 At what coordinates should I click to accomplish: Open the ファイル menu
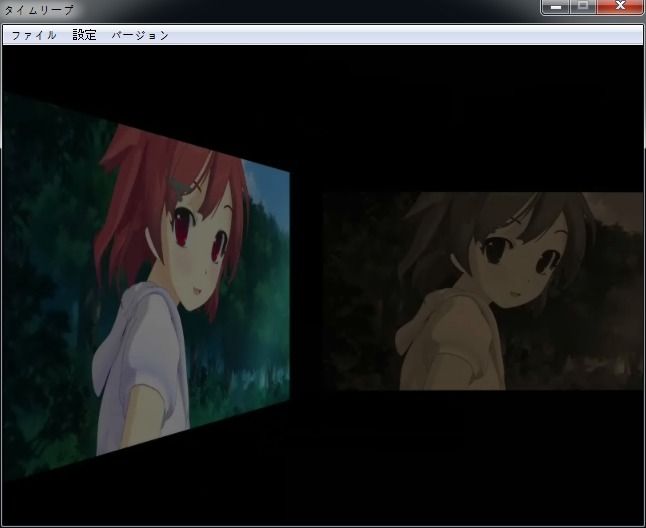tap(34, 35)
